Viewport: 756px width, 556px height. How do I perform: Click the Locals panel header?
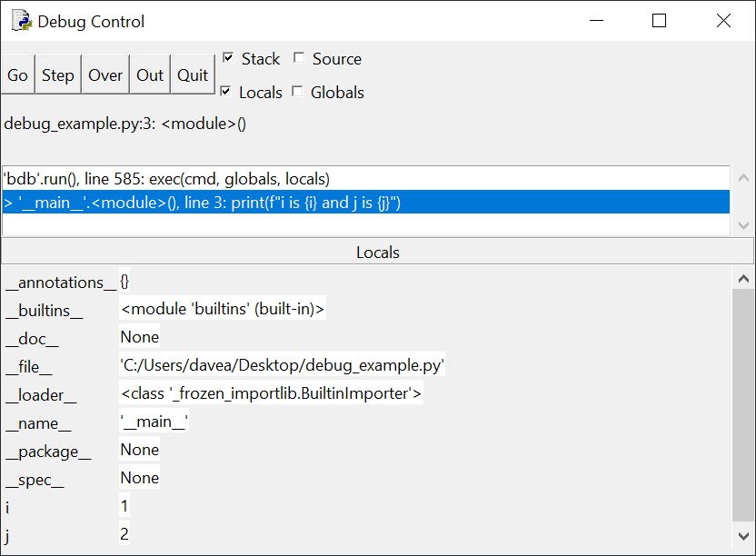point(378,252)
